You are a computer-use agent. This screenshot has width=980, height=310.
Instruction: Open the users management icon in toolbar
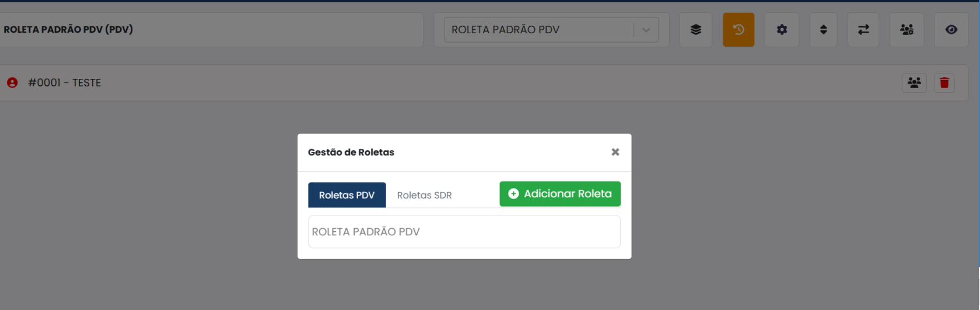click(x=907, y=30)
